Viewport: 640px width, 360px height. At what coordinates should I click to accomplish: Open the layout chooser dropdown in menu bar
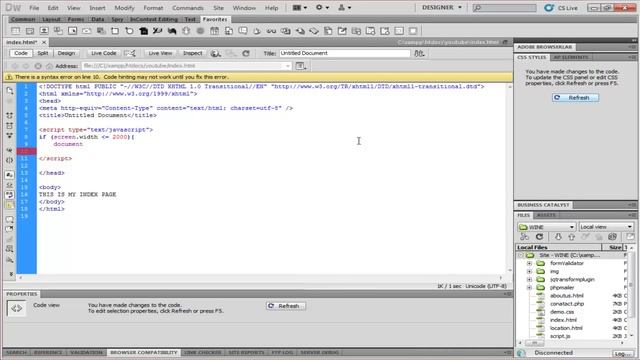coord(300,8)
